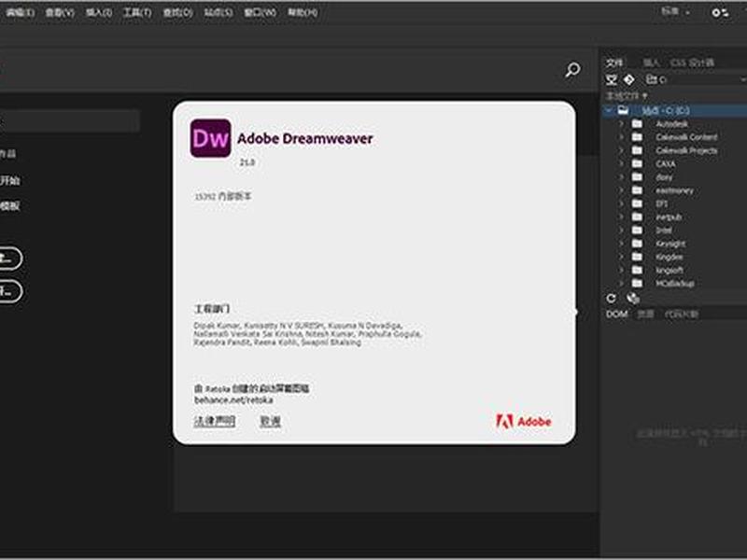The width and height of the screenshot is (747, 560).
Task: Click the Adobe Dreamweaver title text
Action: tap(305, 138)
